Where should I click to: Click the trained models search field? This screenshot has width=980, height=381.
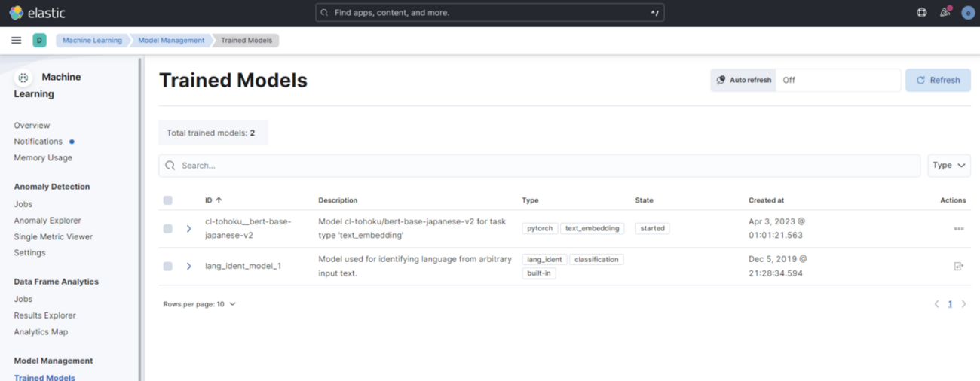[x=539, y=166]
